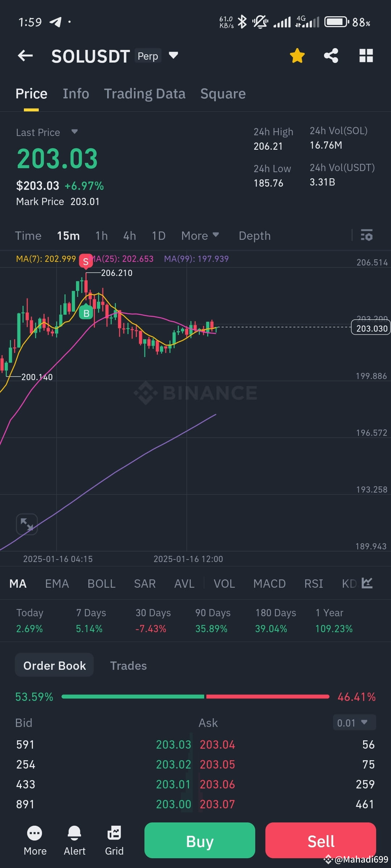Image resolution: width=391 pixels, height=868 pixels.
Task: Tap the 30 Days -7.43% change
Action: [151, 629]
